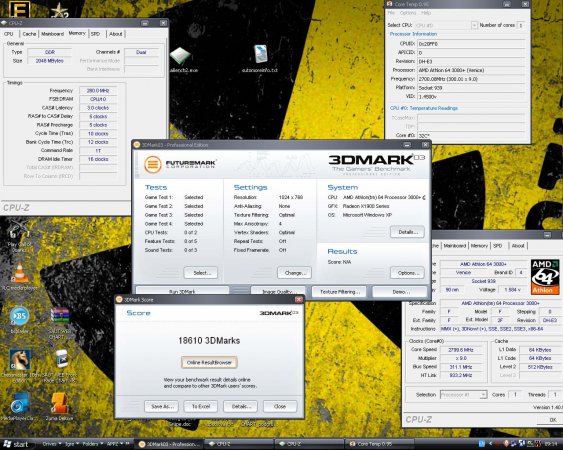Open the gold E icon at top left

pyautogui.click(x=19, y=9)
